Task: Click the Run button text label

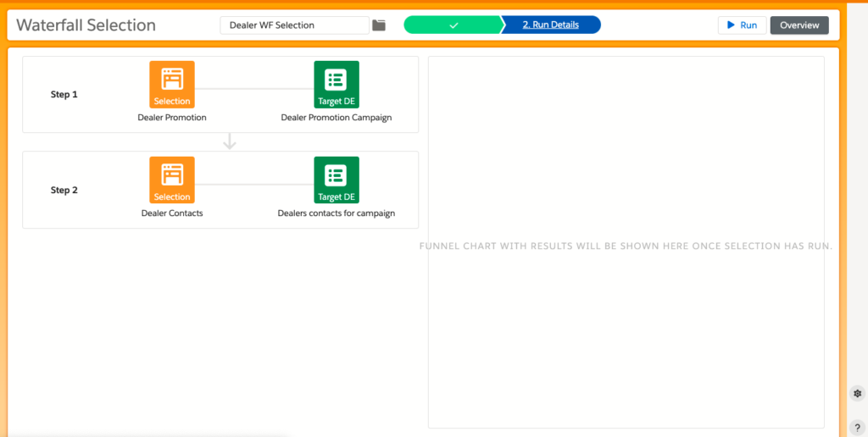Action: tap(748, 25)
